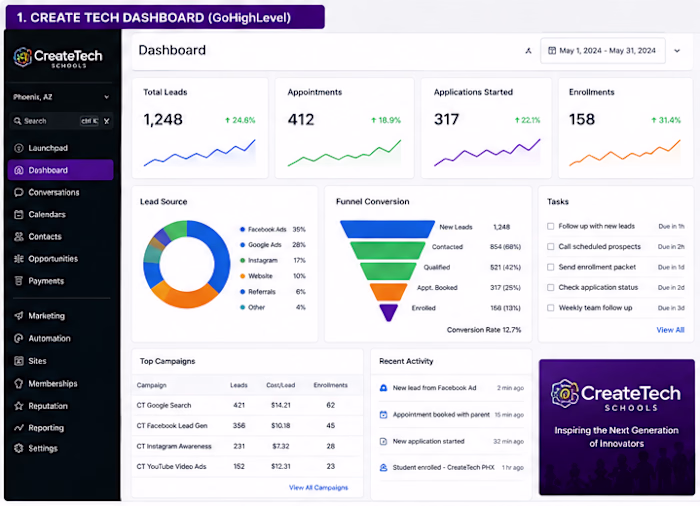Click the blue New Leads funnel segment

[x=387, y=229]
